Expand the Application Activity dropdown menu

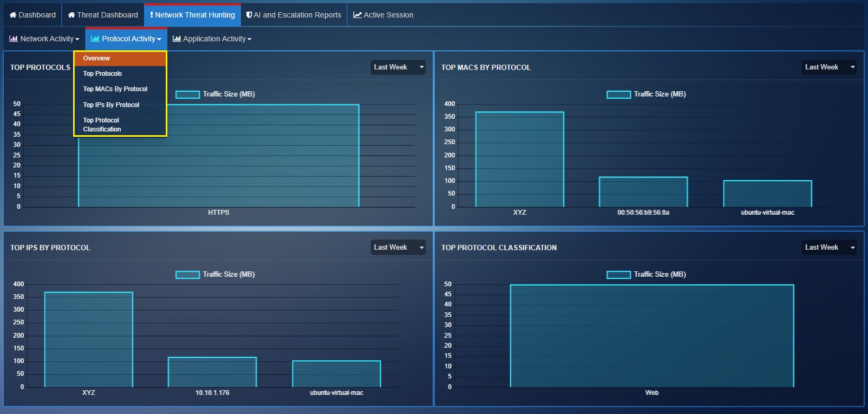point(212,39)
